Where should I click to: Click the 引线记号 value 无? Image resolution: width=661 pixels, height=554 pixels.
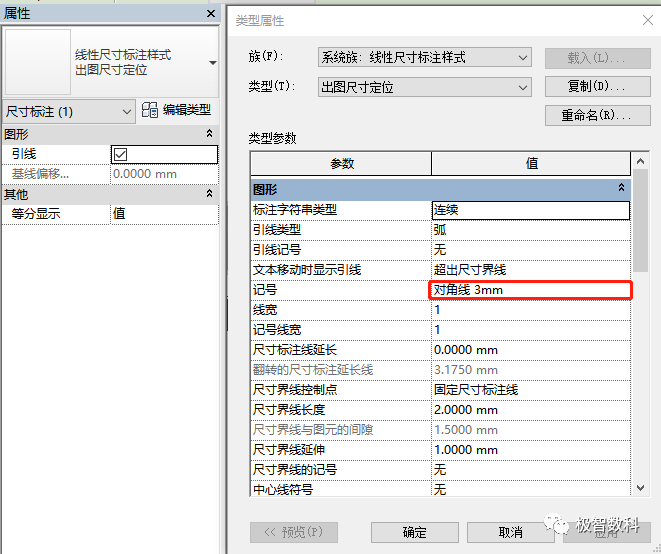tap(531, 250)
